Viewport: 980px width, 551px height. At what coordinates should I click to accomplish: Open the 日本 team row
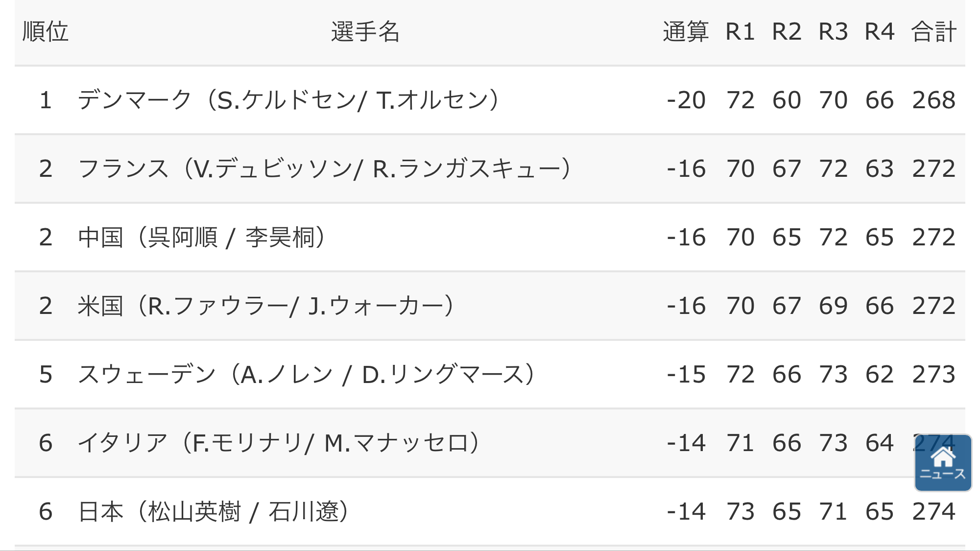[490, 511]
